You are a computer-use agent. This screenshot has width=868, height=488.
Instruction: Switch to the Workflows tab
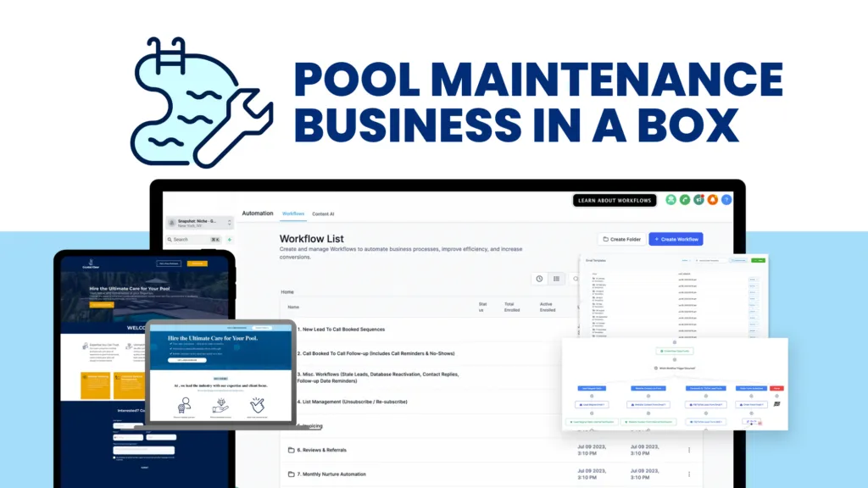[292, 213]
